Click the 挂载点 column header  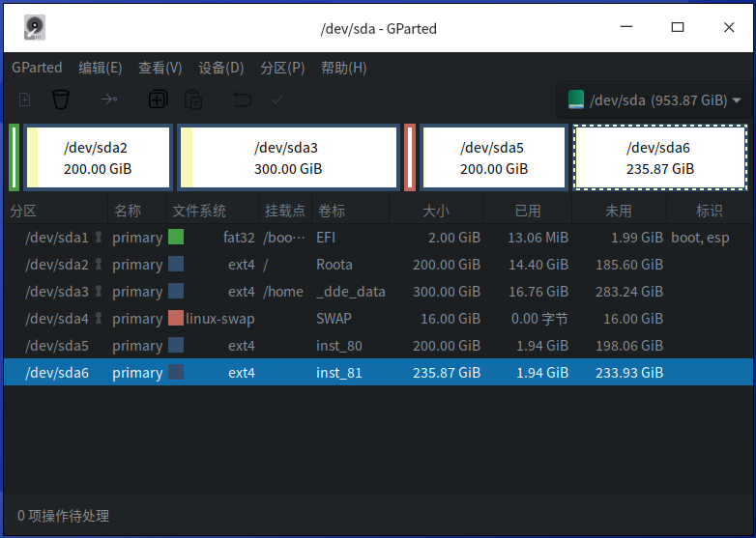pos(285,211)
